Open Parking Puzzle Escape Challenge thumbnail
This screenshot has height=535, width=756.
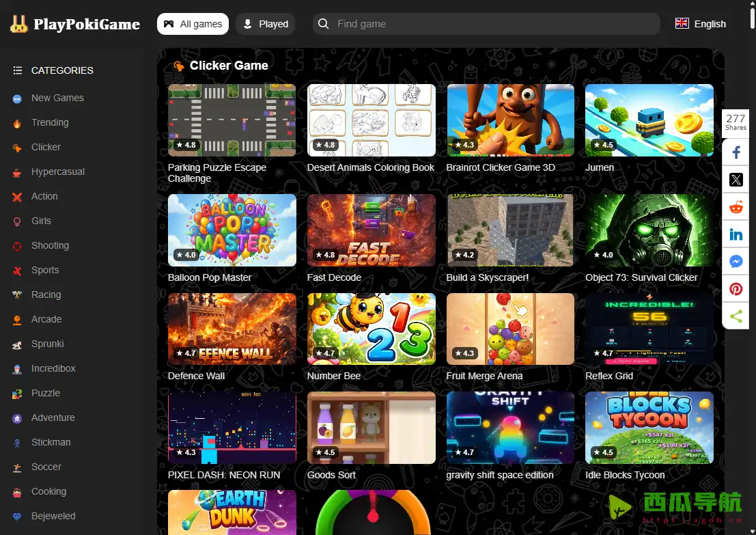coord(232,120)
